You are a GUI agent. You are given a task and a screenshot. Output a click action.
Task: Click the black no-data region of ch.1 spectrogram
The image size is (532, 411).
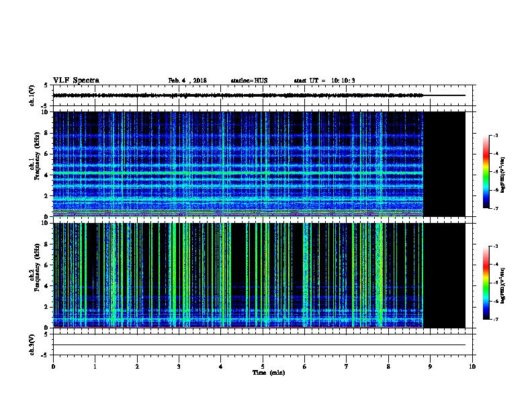[444, 164]
